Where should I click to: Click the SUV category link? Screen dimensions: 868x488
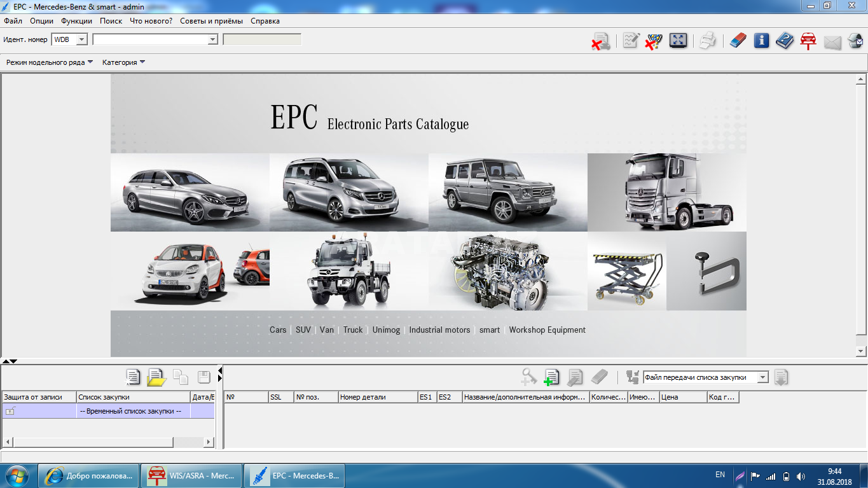click(x=303, y=330)
